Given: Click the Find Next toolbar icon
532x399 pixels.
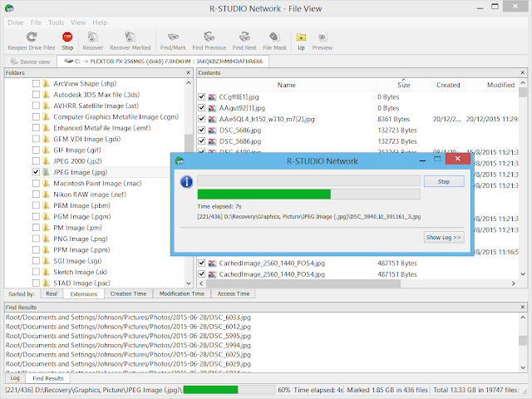Looking at the screenshot, I should [x=244, y=37].
